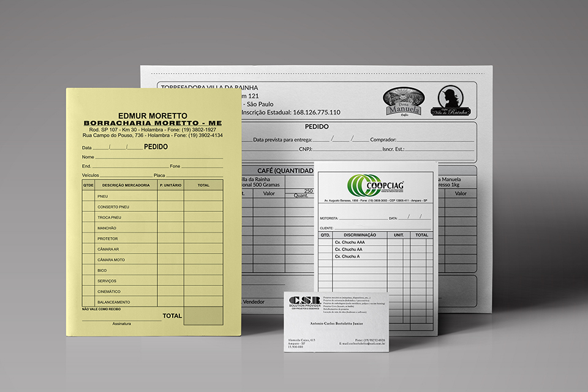Click the QTDE column header
Image resolution: width=588 pixels, height=392 pixels.
(88, 185)
